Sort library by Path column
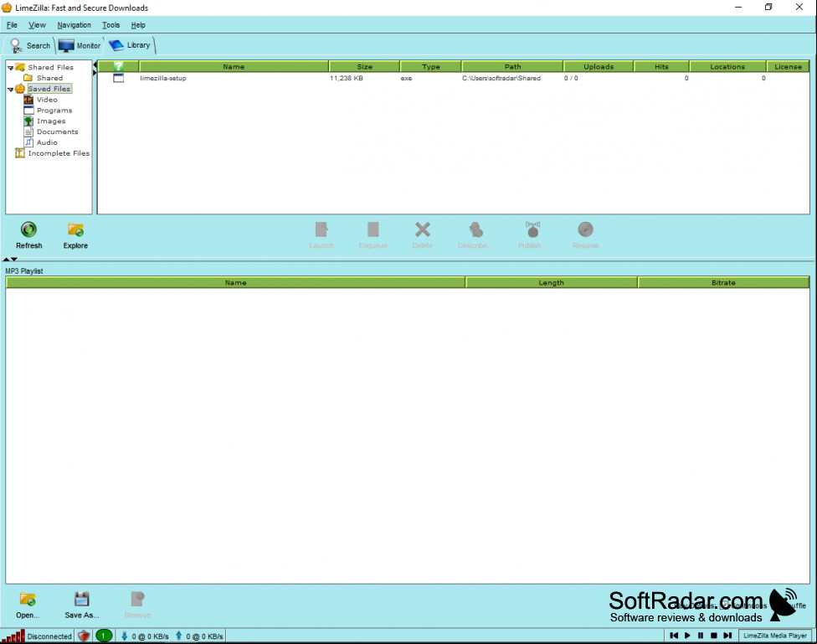Viewport: 817px width, 644px height. (x=512, y=67)
